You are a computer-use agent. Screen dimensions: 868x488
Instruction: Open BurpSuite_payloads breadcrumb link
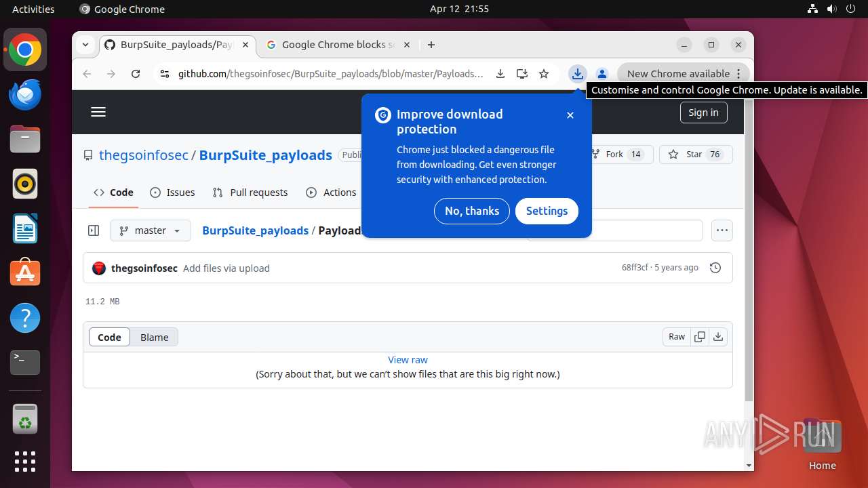[256, 230]
